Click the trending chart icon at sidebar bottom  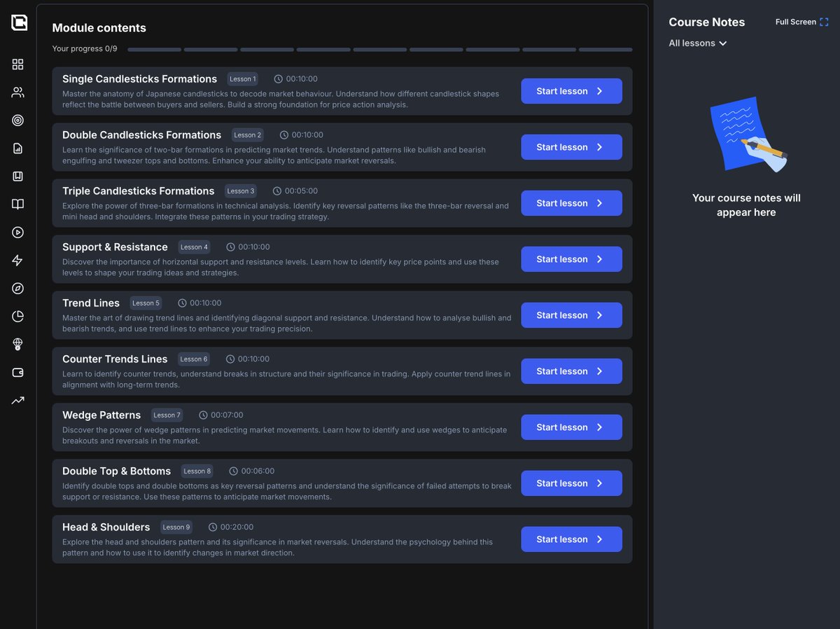pos(17,400)
